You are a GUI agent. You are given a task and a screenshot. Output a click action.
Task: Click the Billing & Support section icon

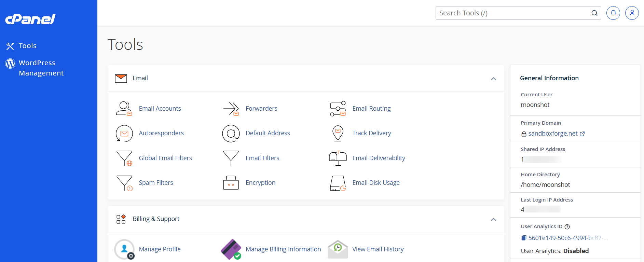[x=121, y=219]
